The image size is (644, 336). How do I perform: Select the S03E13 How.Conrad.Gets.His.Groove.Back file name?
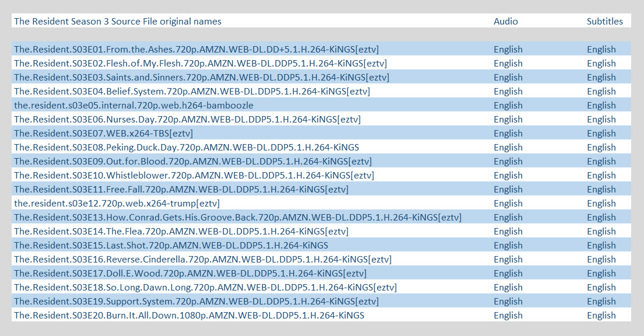(238, 217)
